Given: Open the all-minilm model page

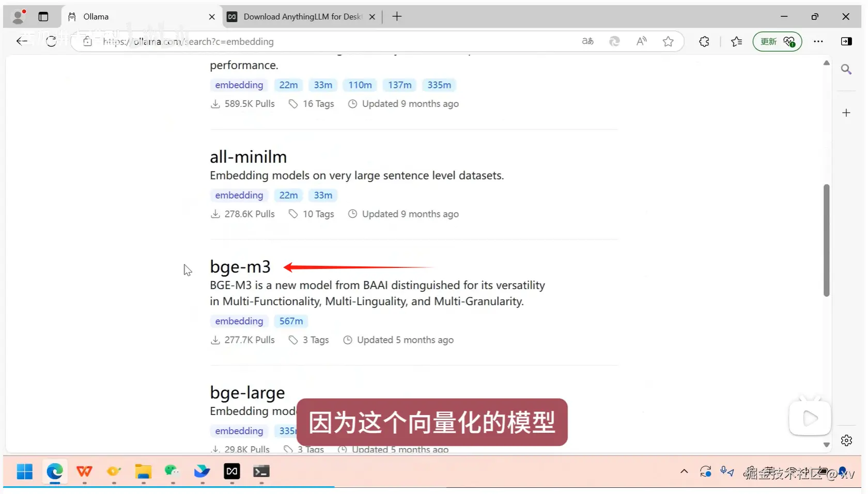Looking at the screenshot, I should coord(248,157).
